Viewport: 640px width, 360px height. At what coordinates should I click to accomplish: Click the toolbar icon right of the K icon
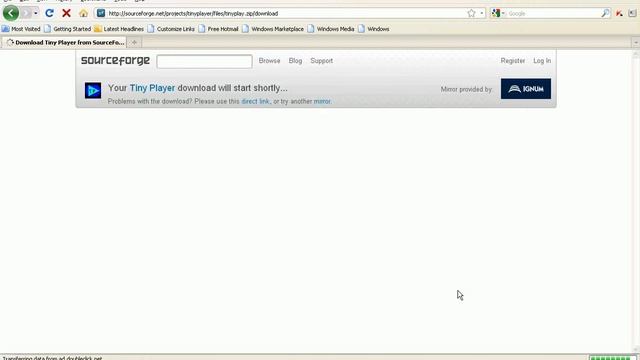[x=632, y=13]
